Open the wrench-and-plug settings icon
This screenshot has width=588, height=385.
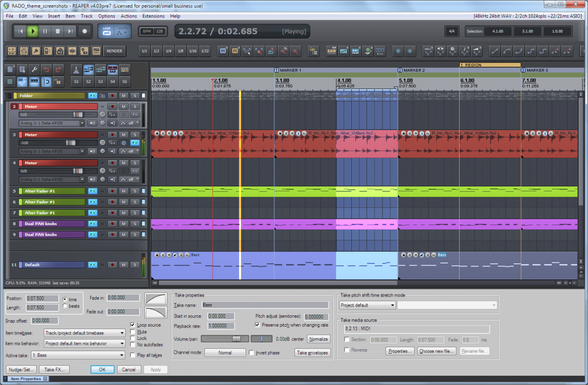36,51
